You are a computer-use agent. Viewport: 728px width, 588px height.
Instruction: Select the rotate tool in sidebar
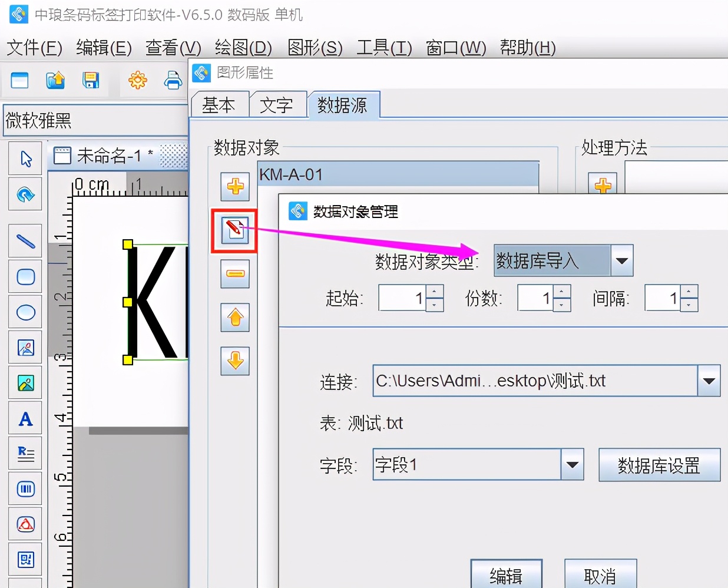[25, 194]
